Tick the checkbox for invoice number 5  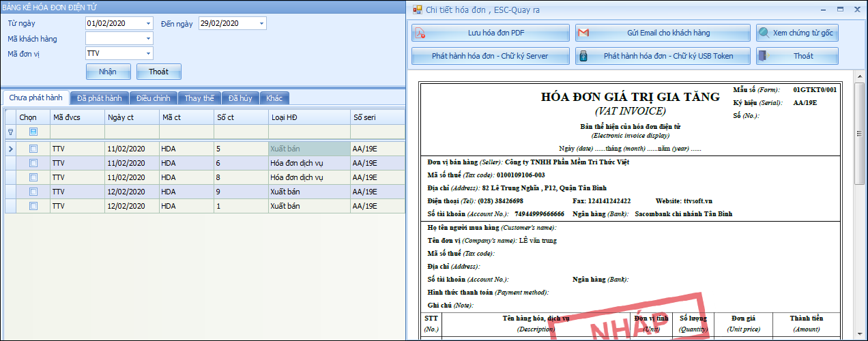point(33,149)
